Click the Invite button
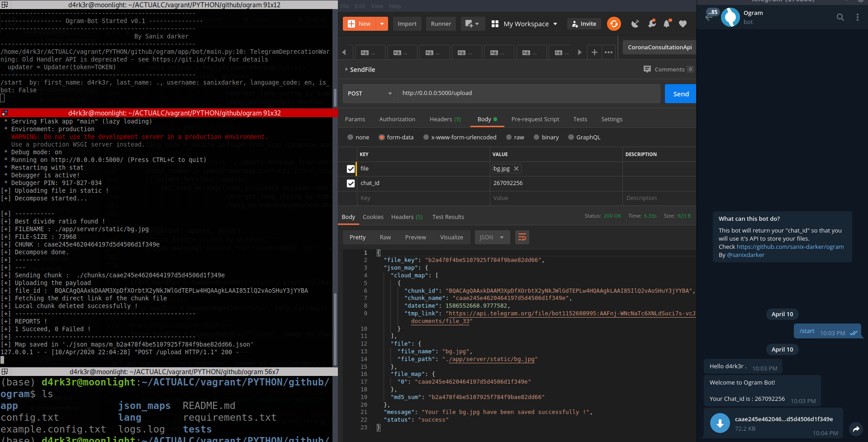The height and width of the screenshot is (442, 868). pos(584,24)
